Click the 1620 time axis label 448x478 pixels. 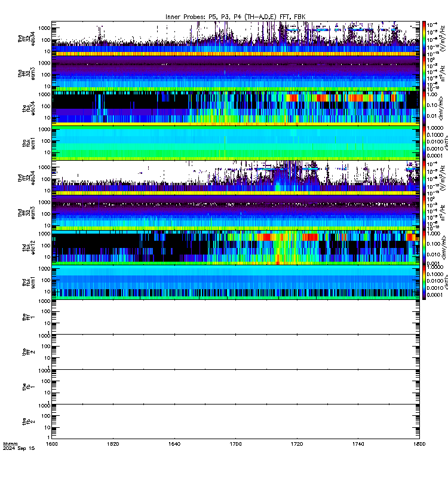pos(113,444)
